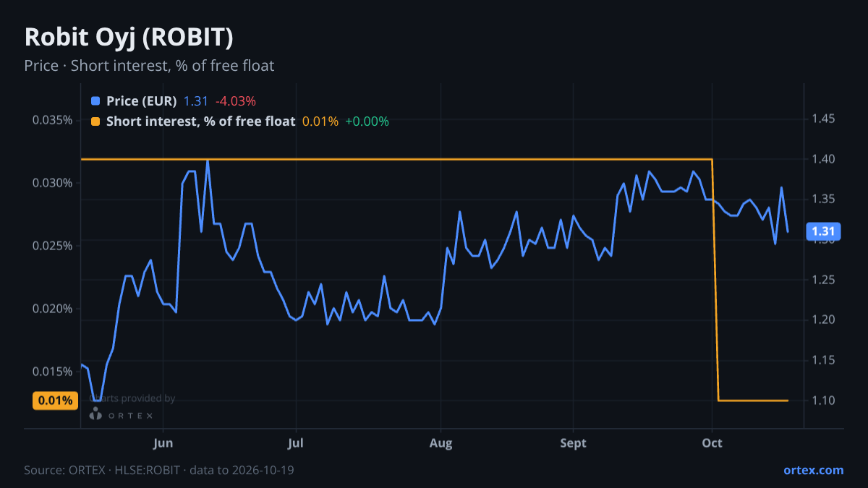Screen dimensions: 868x488
Task: Click the 1.35 right axis label
Action: click(824, 199)
